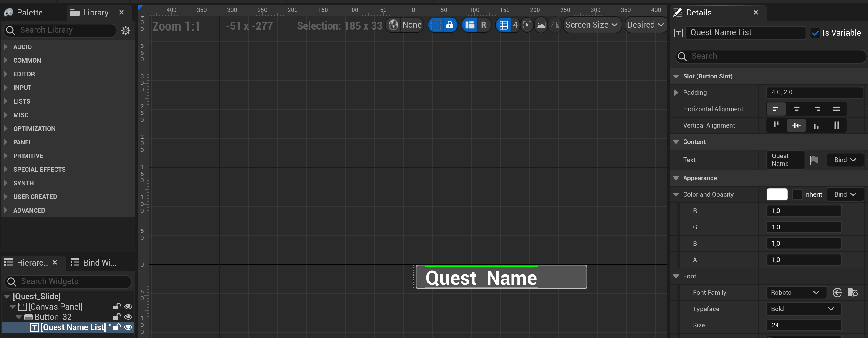Uncheck the Is Variable checkbox

pos(815,33)
